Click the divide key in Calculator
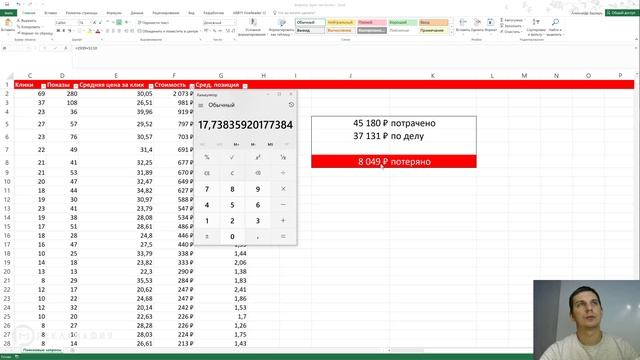 pyautogui.click(x=283, y=173)
